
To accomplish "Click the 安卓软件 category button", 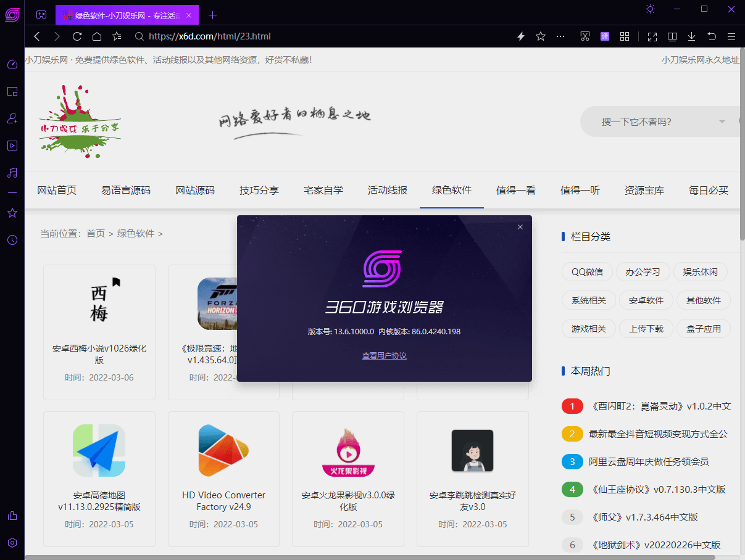I will point(646,300).
